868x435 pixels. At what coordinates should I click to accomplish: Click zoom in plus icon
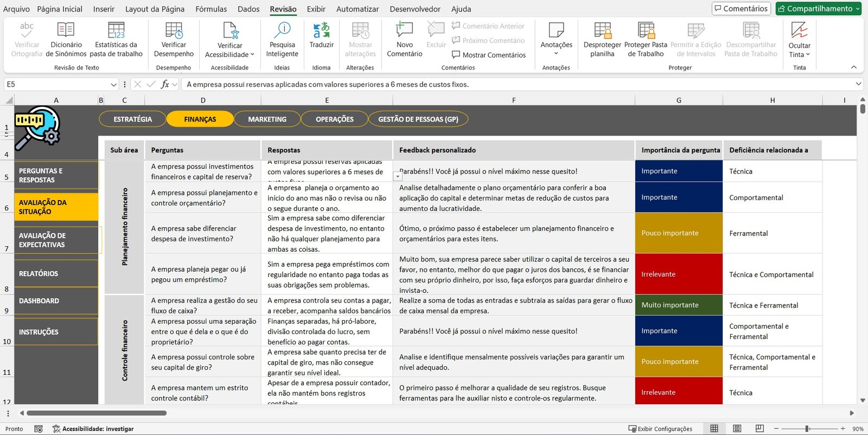click(x=843, y=428)
